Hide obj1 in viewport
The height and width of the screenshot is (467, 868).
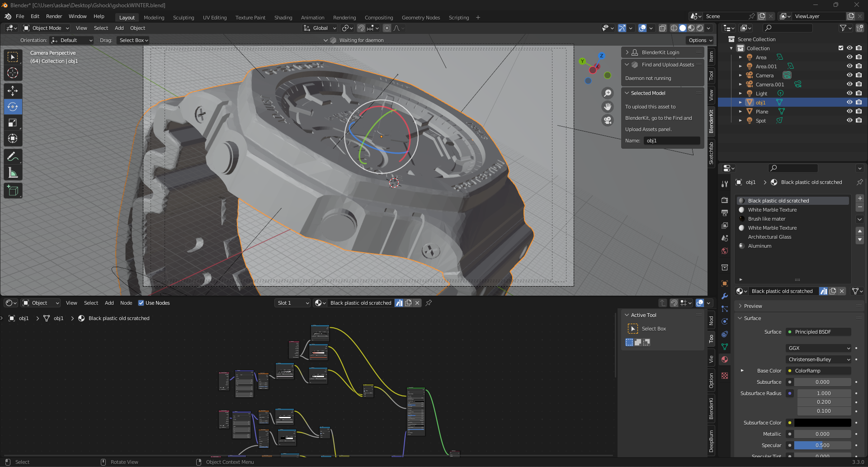pyautogui.click(x=849, y=102)
